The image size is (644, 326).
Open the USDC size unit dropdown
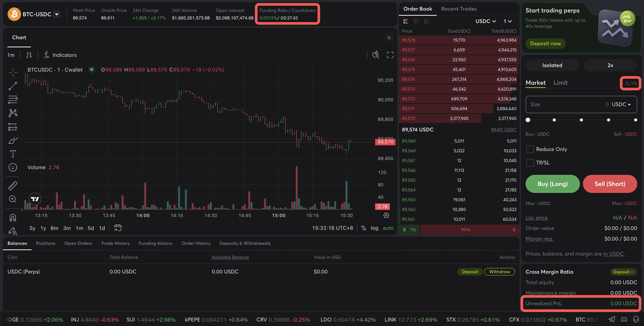tap(621, 105)
